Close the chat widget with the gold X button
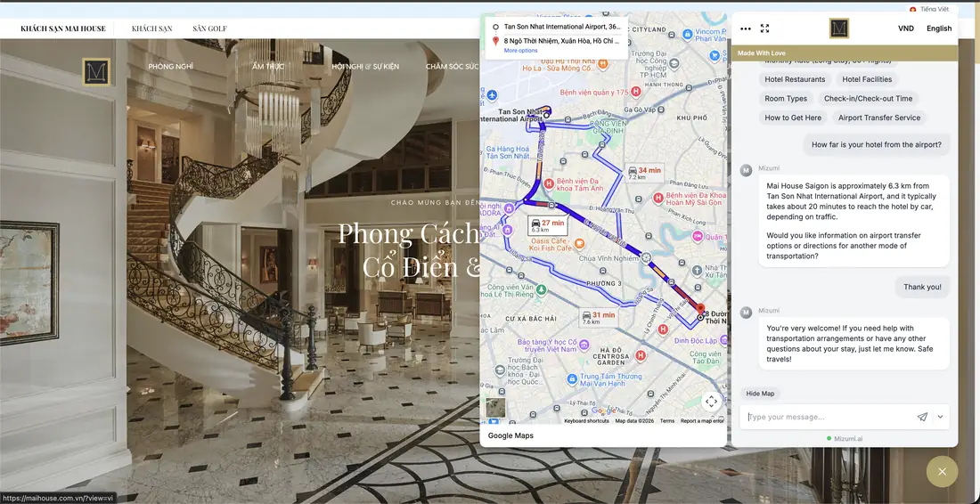This screenshot has width=980, height=504. 942,472
